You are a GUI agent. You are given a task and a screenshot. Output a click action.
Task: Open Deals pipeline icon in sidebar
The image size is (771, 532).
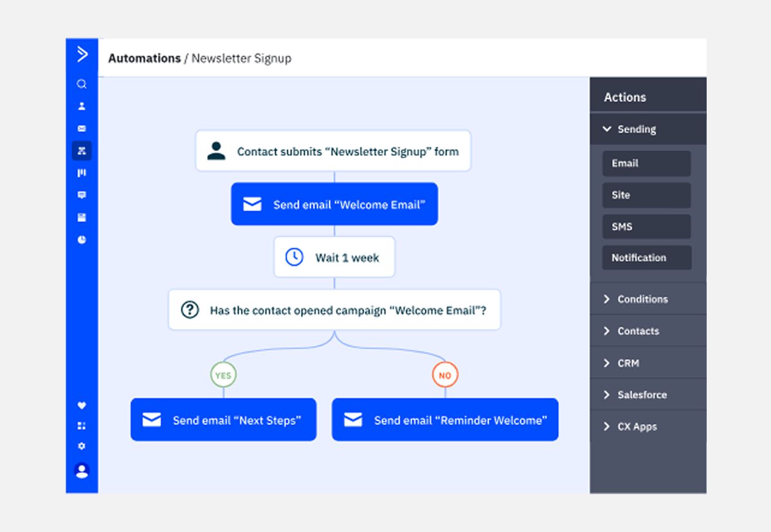[82, 173]
